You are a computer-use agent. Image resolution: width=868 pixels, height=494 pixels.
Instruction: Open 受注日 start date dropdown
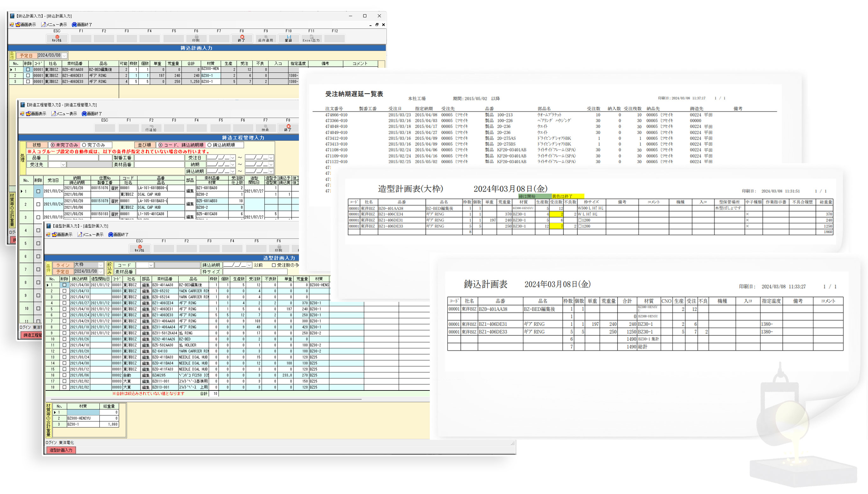click(x=233, y=158)
